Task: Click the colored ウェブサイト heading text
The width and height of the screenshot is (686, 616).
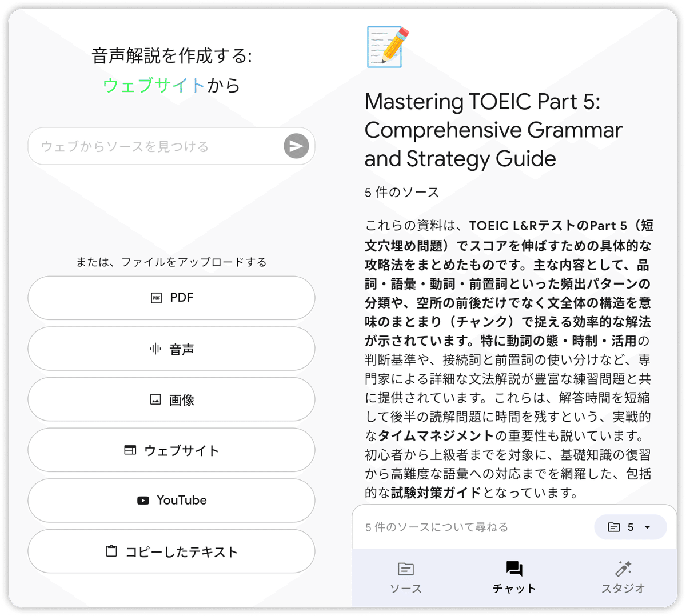Action: pos(154,85)
